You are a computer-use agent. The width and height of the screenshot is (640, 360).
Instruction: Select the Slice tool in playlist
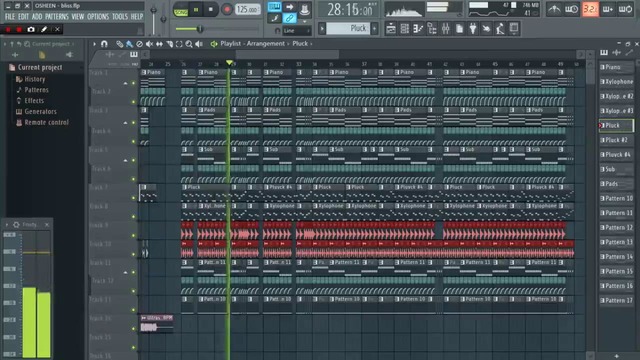169,44
